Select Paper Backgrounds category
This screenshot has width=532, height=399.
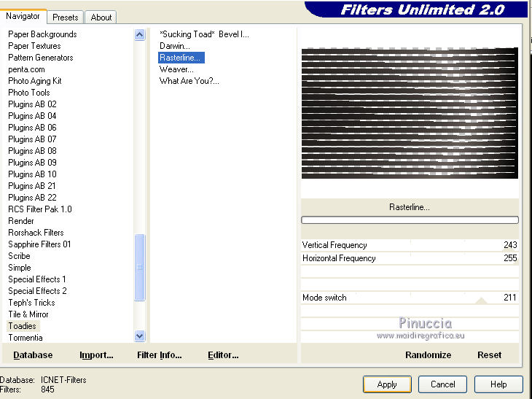point(42,34)
